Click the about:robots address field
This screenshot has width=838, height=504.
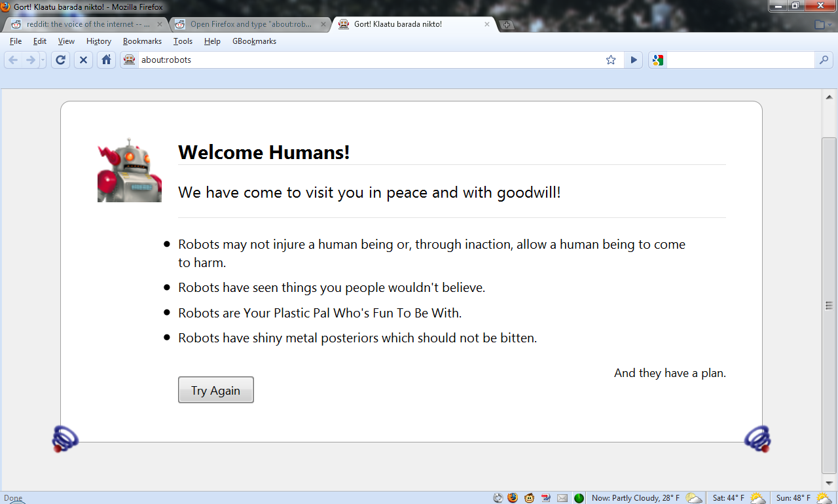click(x=367, y=60)
